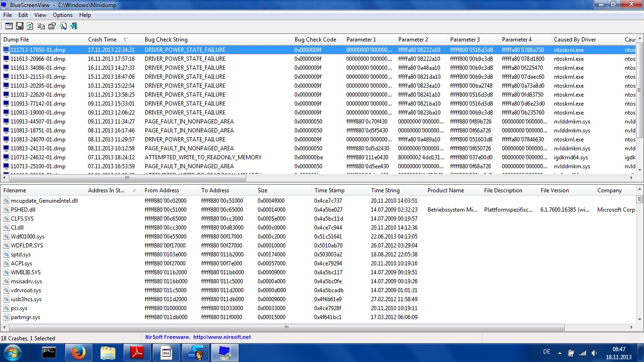Click upper pane vertical scrollbar down arrow

(640, 170)
